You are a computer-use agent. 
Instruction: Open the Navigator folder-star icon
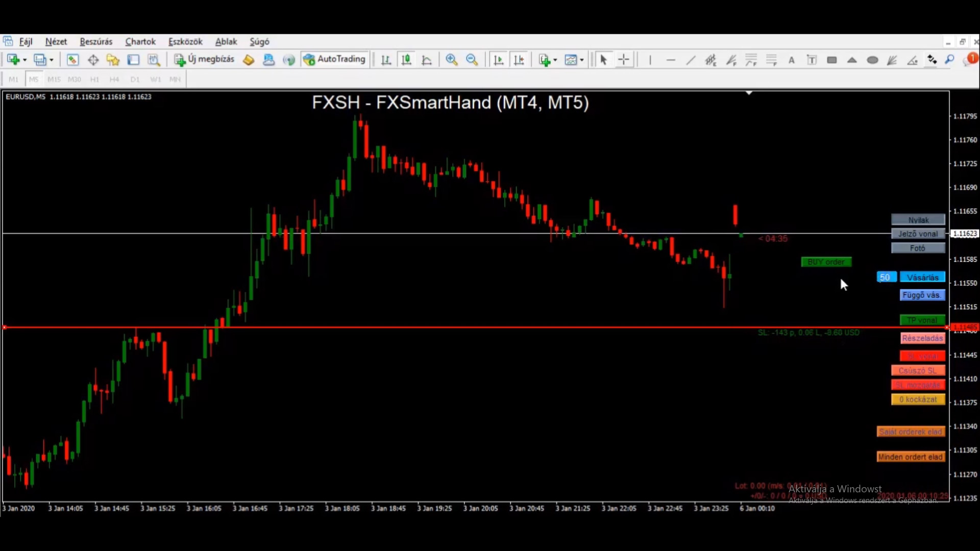click(113, 60)
